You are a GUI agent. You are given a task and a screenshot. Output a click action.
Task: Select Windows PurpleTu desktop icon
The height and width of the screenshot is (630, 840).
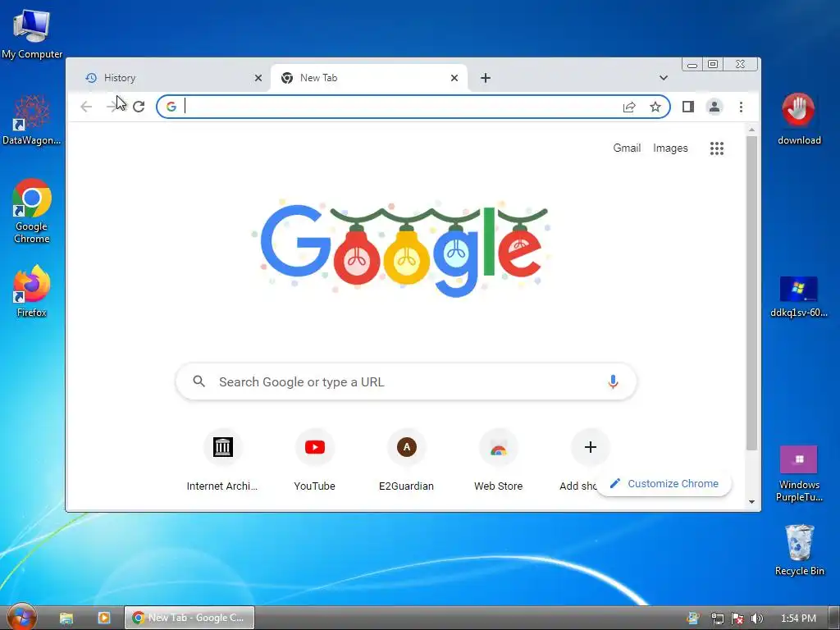point(799,473)
